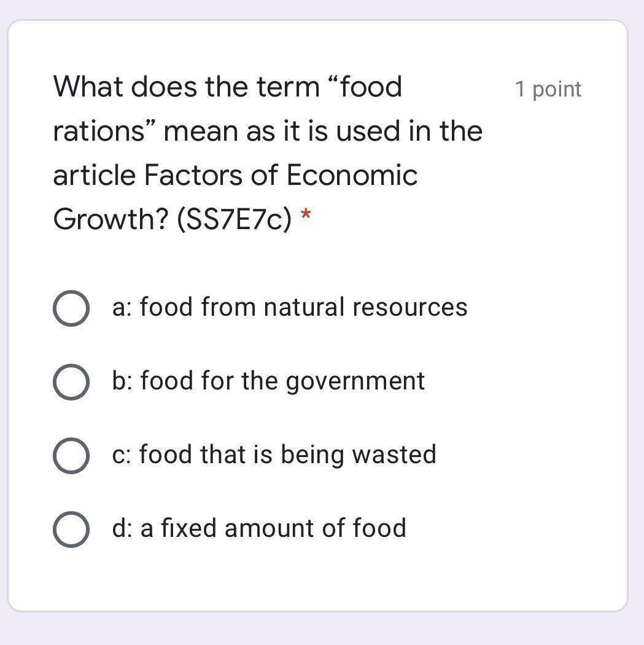Screen dimensions: 644x645
Task: Click the "d:" prefix of the last option
Action: tap(122, 528)
